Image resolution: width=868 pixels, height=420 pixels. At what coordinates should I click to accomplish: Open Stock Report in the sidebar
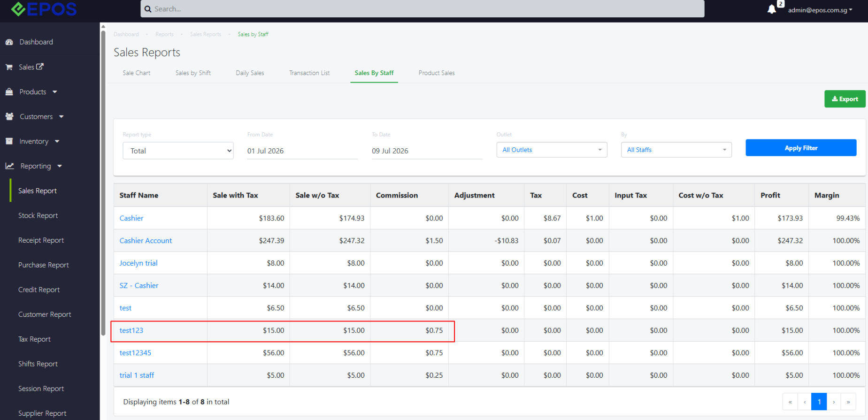pyautogui.click(x=38, y=215)
